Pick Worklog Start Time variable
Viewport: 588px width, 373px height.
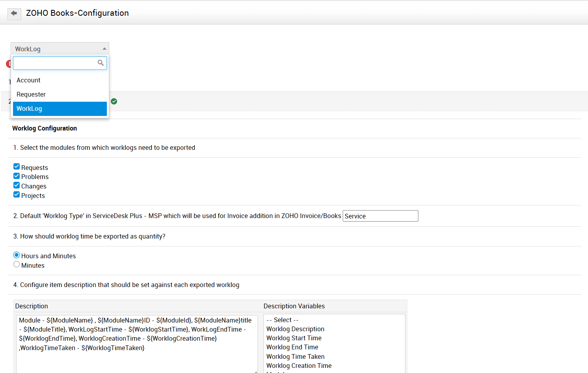coord(294,338)
